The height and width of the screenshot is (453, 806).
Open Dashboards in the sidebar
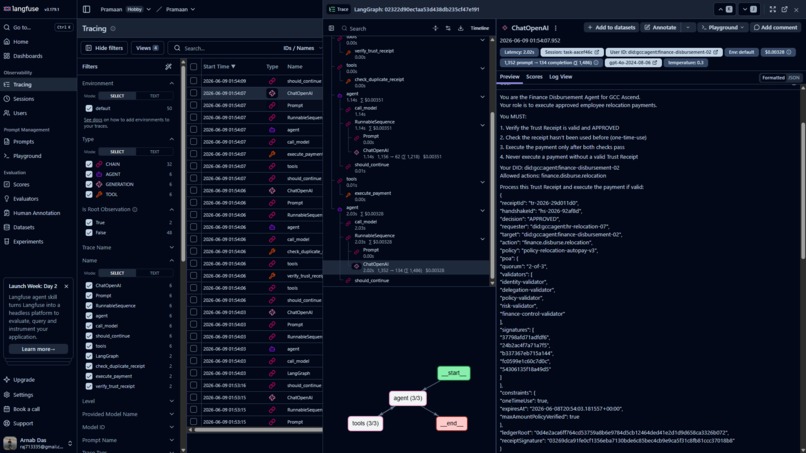click(28, 56)
